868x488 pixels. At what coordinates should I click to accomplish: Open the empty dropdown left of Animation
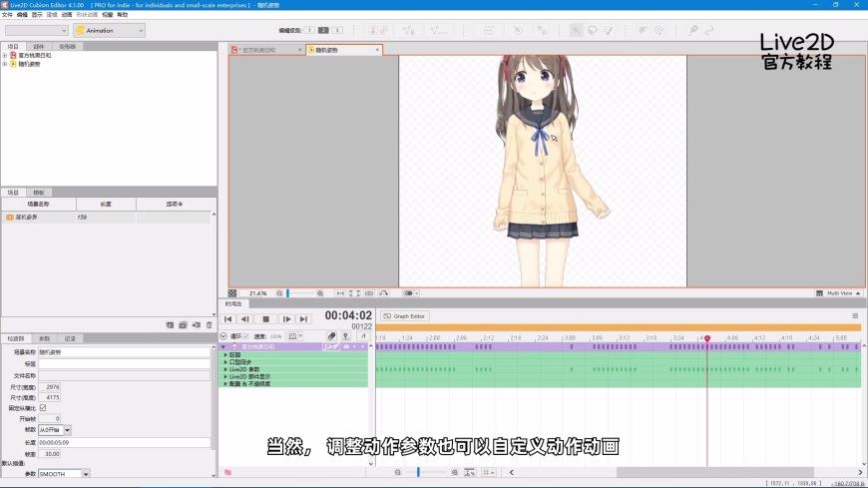click(37, 31)
